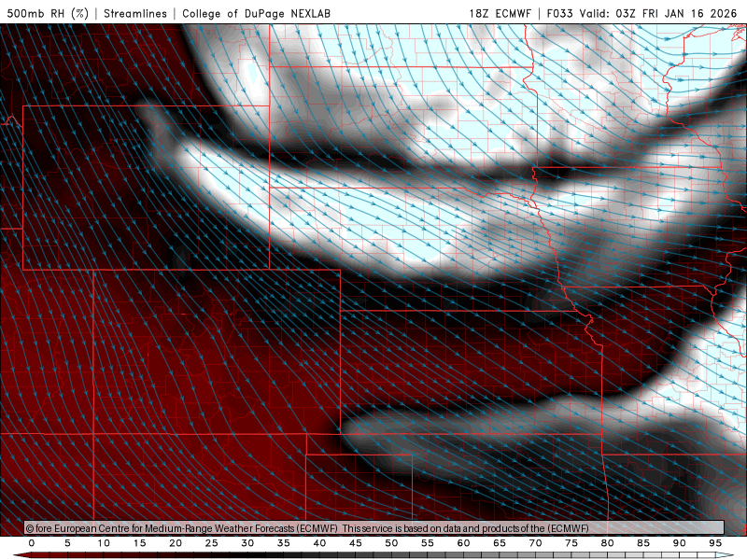Select the '95' colorbar tick label

pyautogui.click(x=715, y=543)
